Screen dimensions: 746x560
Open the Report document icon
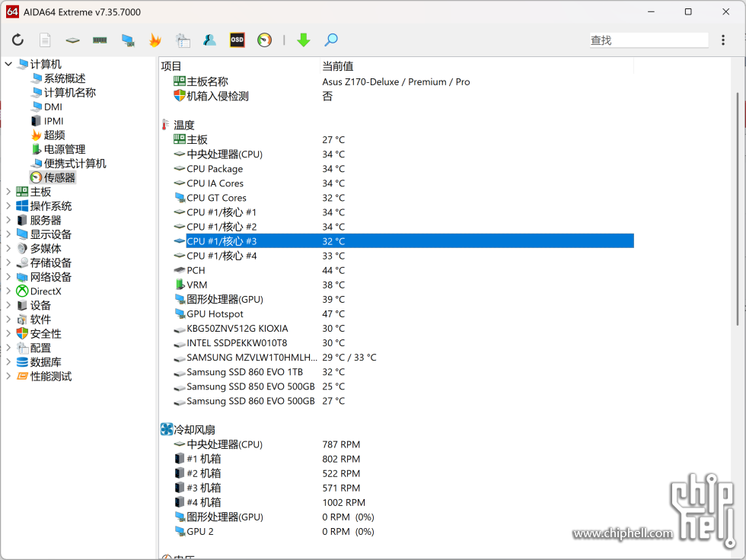[x=45, y=40]
